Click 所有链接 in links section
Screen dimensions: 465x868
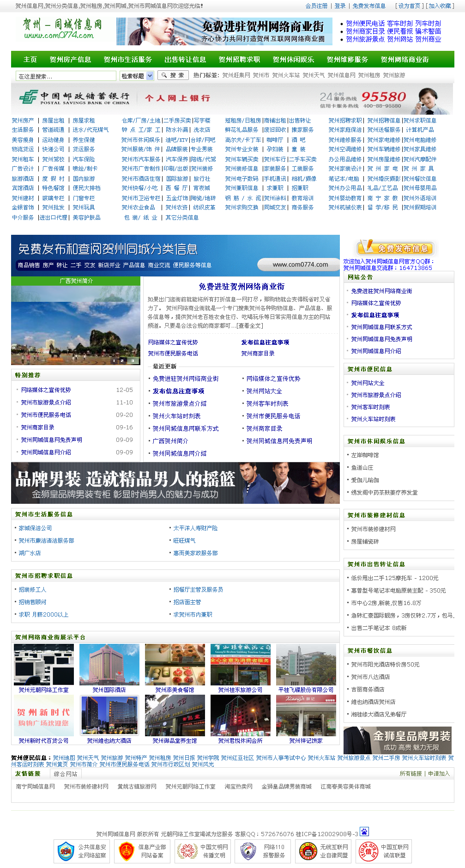[411, 774]
